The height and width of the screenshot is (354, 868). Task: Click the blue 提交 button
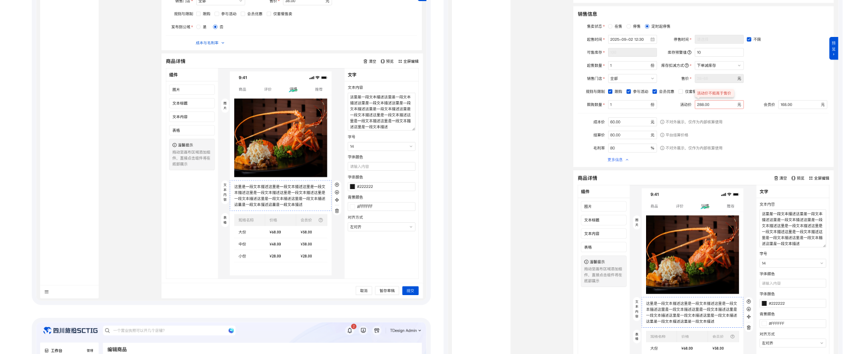(410, 291)
